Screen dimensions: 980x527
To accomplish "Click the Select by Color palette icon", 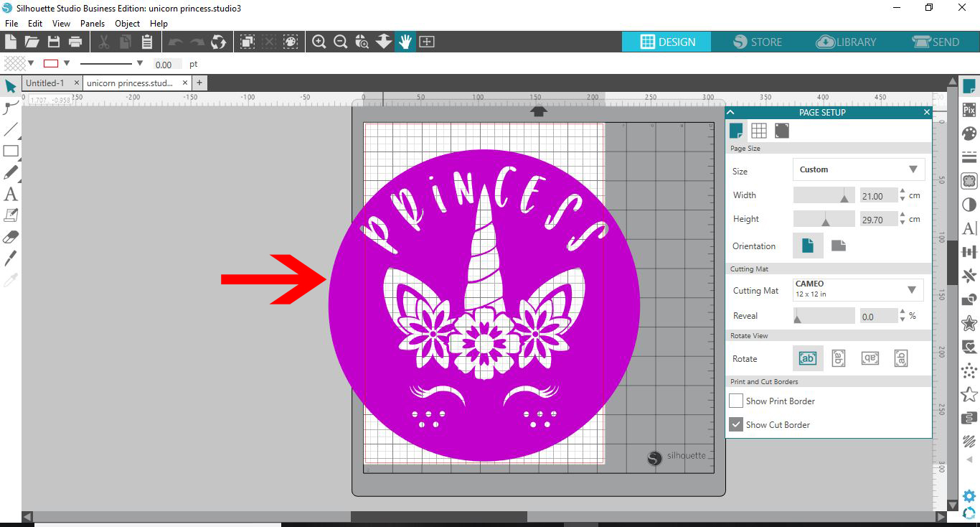I will (x=291, y=42).
